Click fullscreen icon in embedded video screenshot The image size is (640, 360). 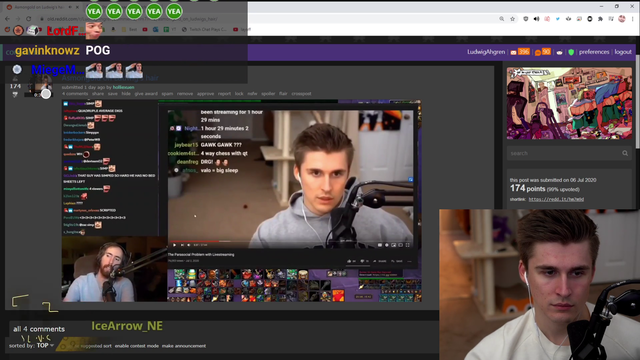click(407, 245)
